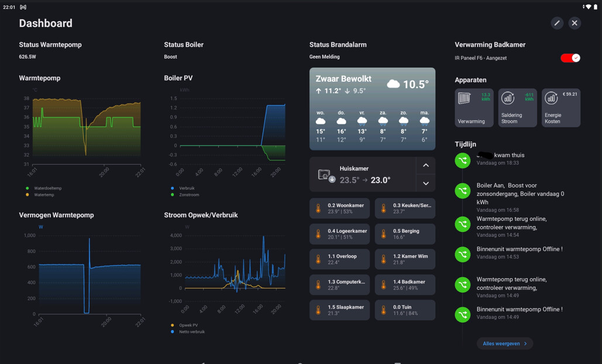
Task: Open the Zwaar Bewolkt weather card
Action: [372, 109]
